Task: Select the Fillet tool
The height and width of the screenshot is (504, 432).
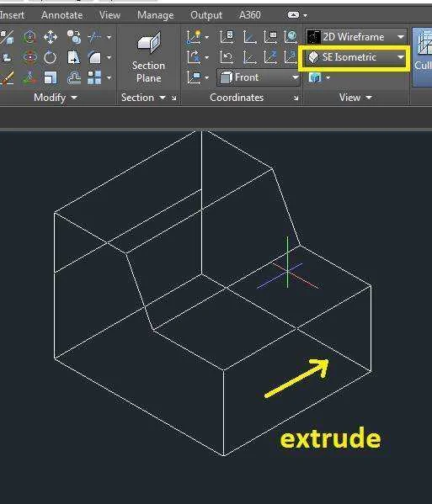Action: pos(94,57)
